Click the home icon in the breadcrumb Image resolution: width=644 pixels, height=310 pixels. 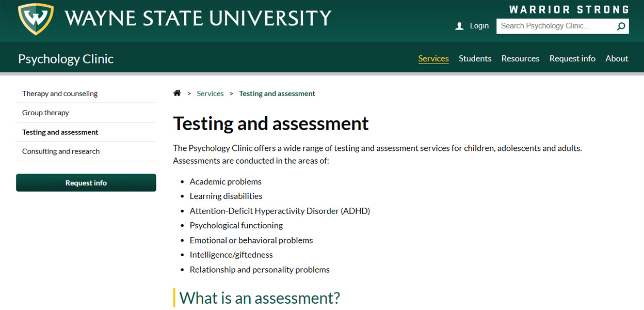177,92
